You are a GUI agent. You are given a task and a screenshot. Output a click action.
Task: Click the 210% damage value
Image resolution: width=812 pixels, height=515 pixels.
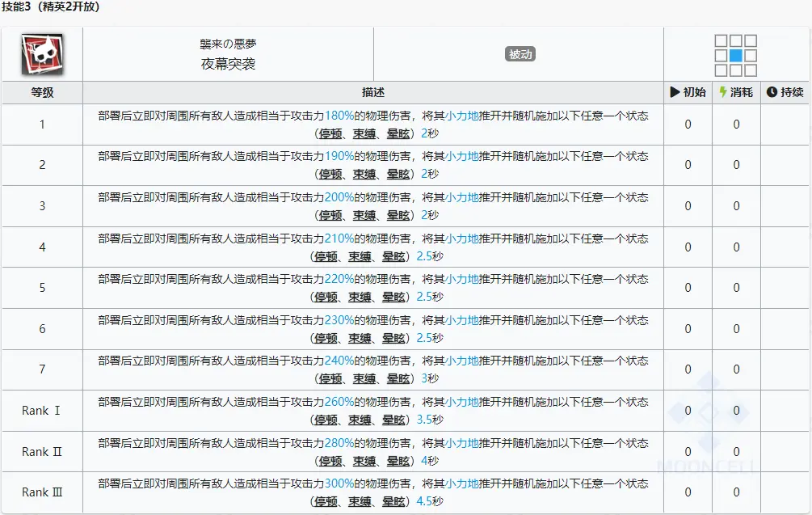[339, 239]
